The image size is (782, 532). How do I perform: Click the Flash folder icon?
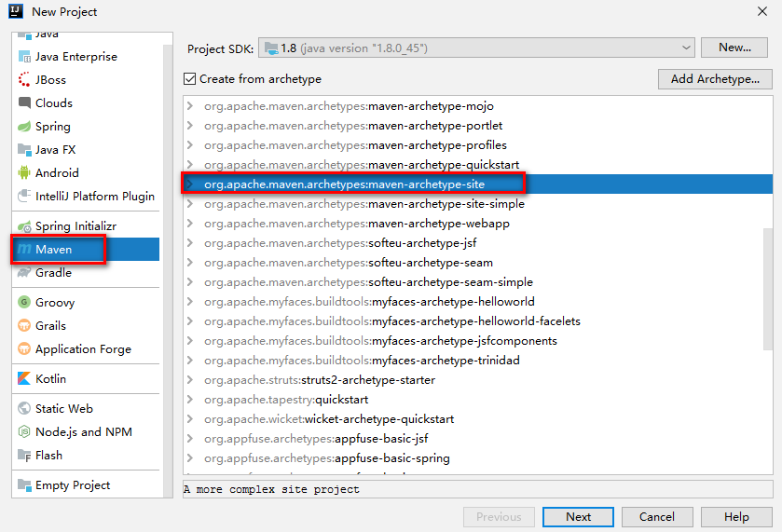pos(24,456)
